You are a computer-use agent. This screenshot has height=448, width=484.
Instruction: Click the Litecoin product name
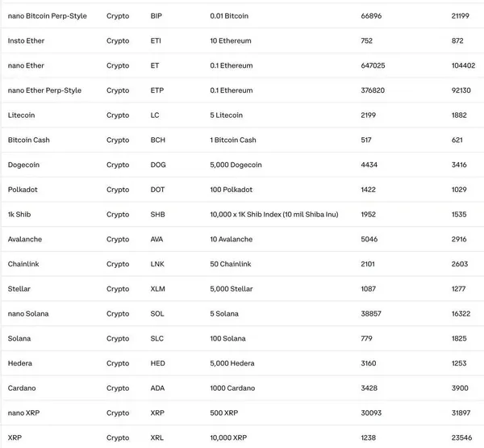click(x=22, y=115)
